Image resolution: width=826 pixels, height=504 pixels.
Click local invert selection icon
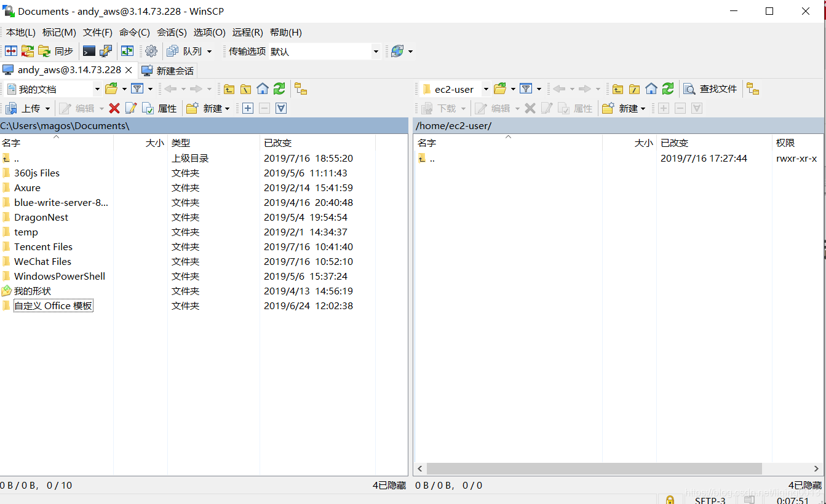pos(281,108)
